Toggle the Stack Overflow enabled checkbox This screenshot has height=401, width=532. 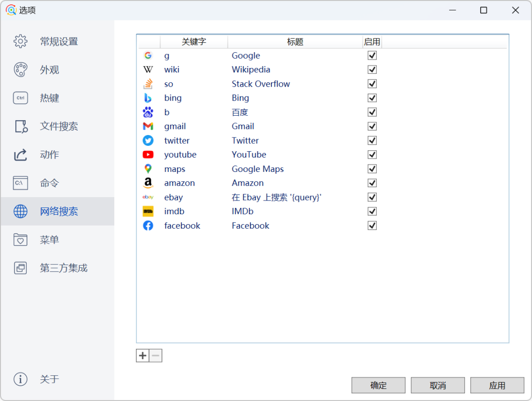coord(372,84)
